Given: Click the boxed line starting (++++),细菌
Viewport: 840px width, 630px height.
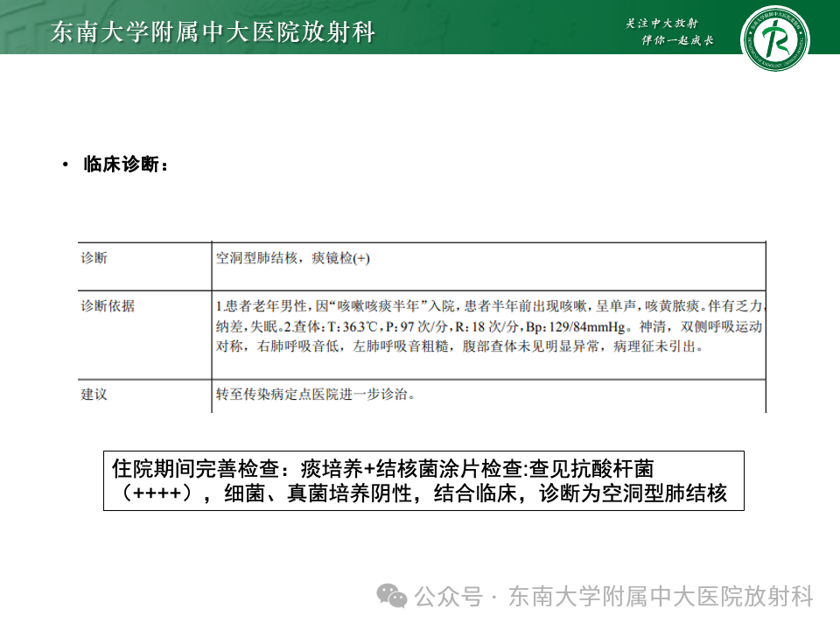Looking at the screenshot, I should pos(423,493).
